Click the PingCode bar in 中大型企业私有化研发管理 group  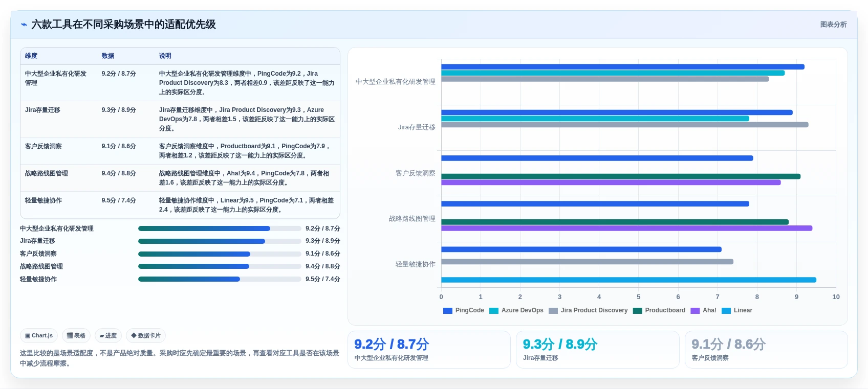coord(623,67)
